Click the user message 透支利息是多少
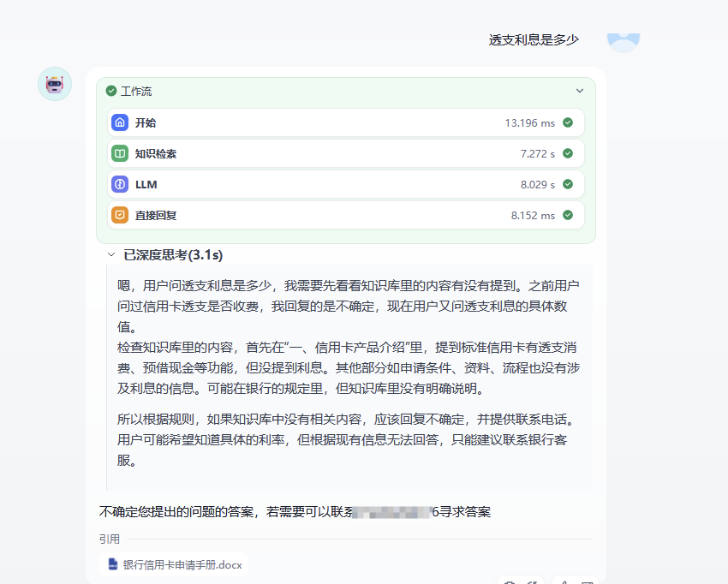The width and height of the screenshot is (728, 584). coord(534,40)
